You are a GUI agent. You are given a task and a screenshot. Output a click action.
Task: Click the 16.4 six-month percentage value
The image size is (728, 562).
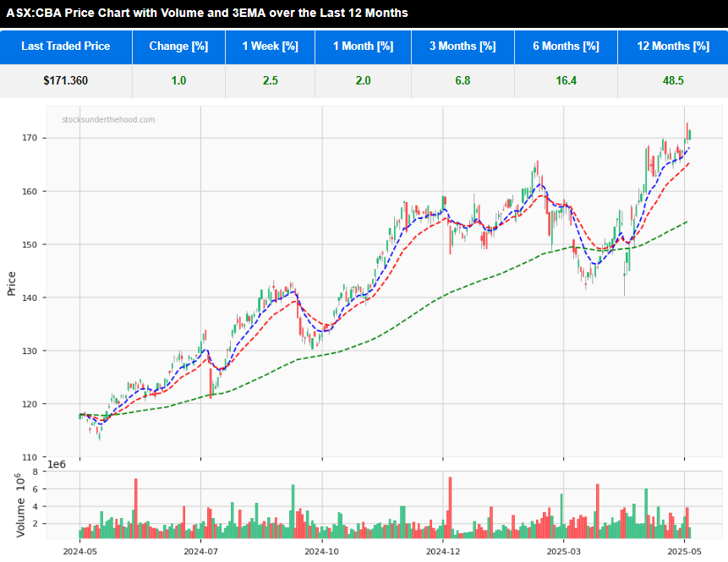click(x=566, y=81)
